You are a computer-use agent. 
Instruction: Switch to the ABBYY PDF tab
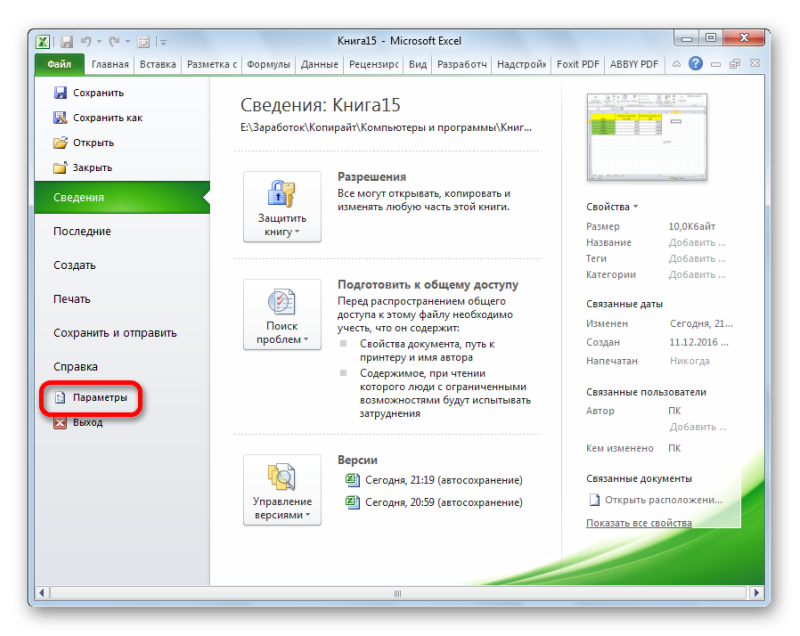[x=634, y=64]
